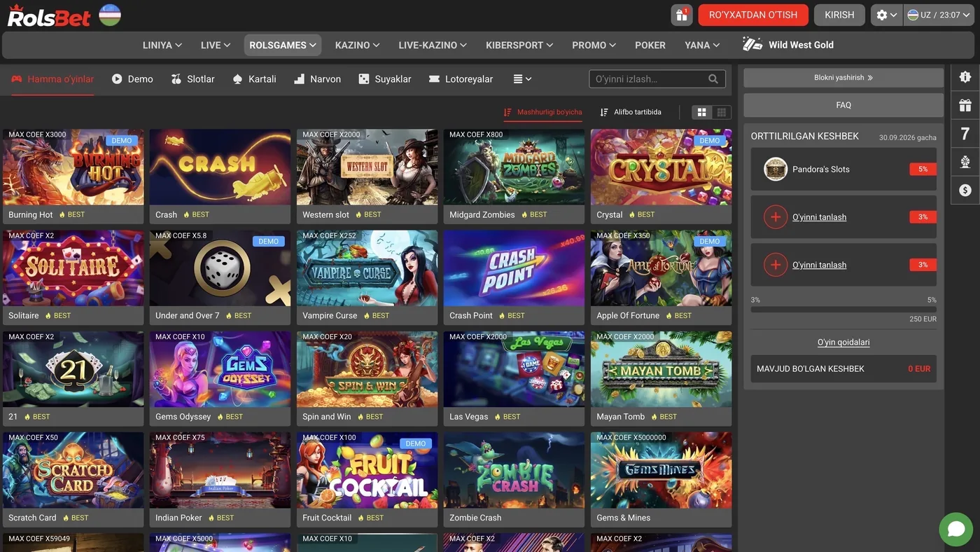Click the Uzbekistan flag beside the logo
Screen dimensions: 980x552
tap(110, 15)
